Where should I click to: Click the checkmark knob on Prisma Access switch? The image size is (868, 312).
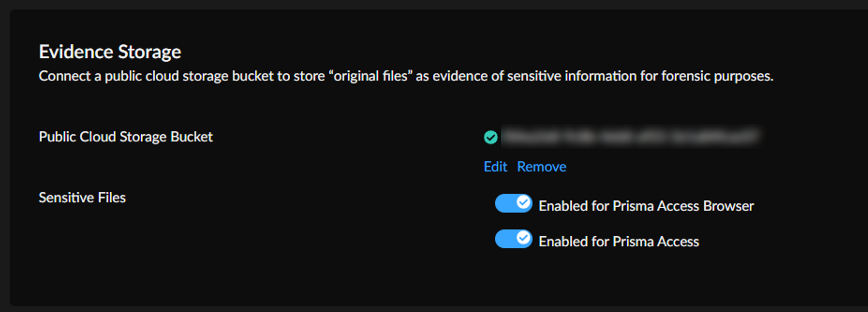(523, 238)
